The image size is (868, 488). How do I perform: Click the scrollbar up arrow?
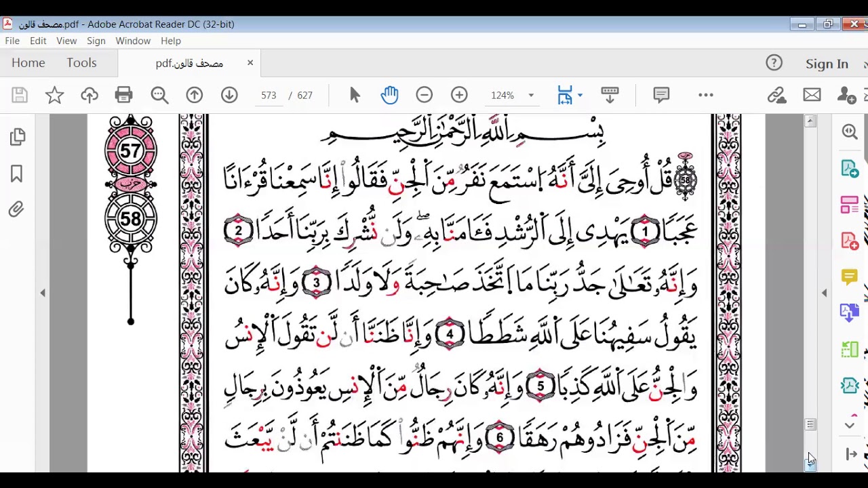pos(810,121)
